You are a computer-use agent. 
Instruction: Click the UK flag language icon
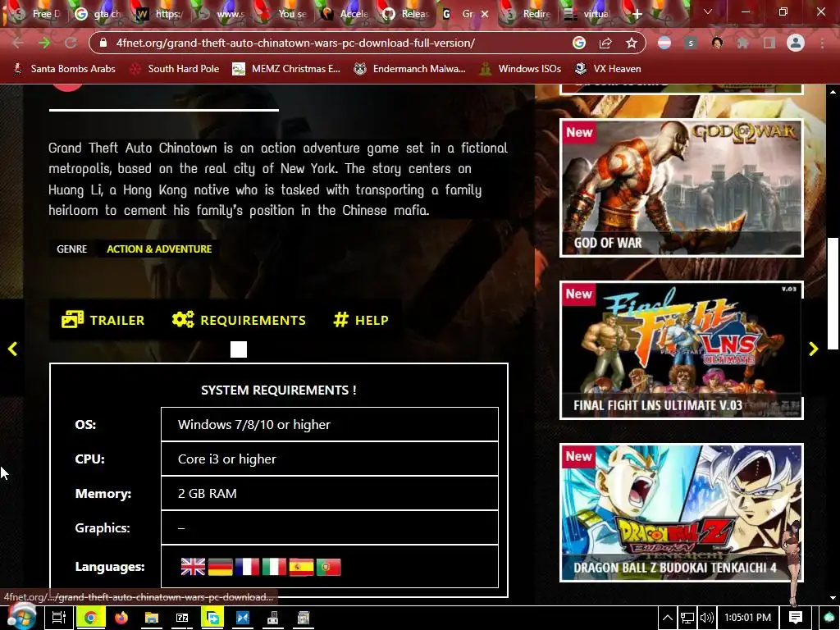[193, 567]
